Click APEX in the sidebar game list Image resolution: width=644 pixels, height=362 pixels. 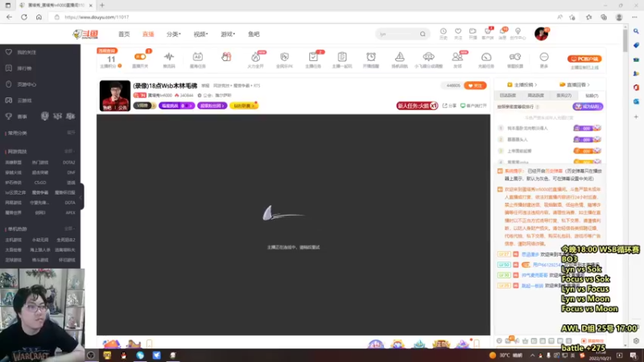[x=70, y=212]
